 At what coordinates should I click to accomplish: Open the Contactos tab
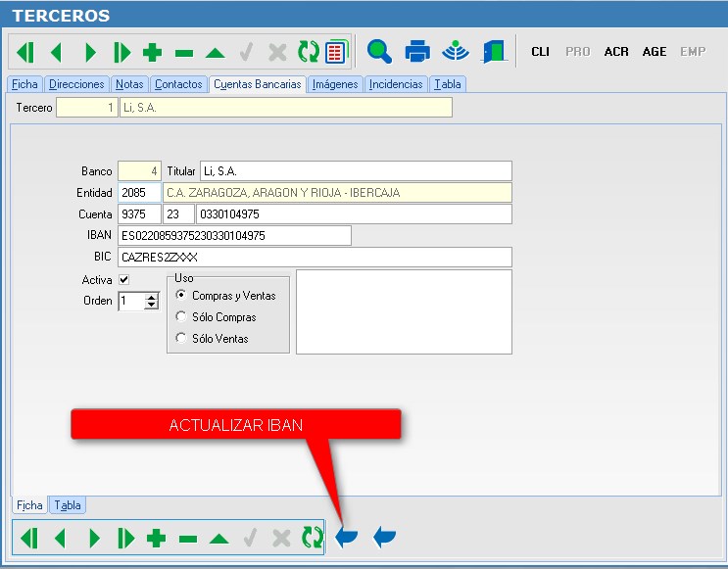tap(178, 84)
